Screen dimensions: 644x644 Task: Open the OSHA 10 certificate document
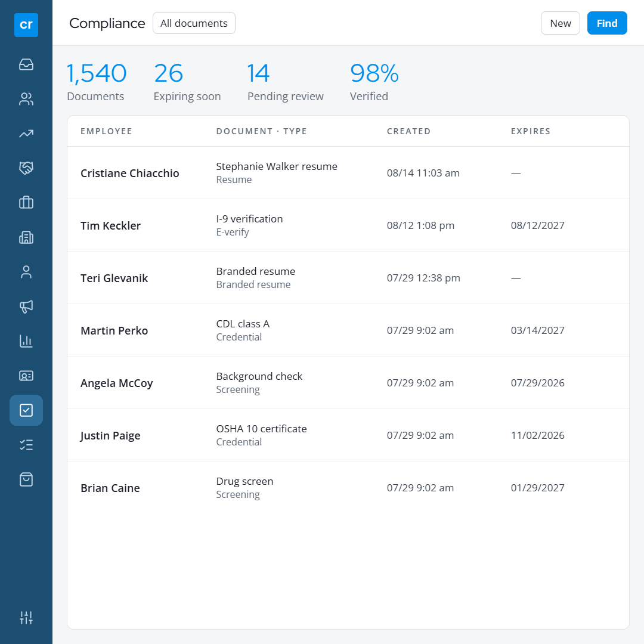coord(261,429)
